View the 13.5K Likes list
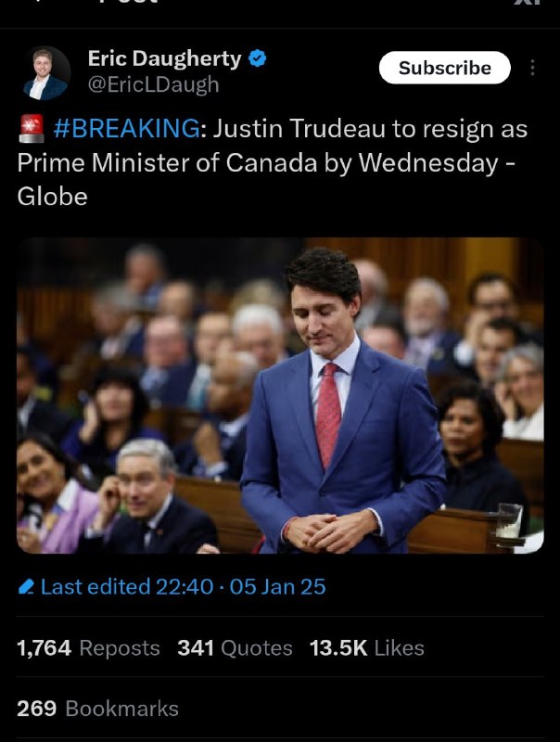The width and height of the screenshot is (560, 742). coord(367,647)
